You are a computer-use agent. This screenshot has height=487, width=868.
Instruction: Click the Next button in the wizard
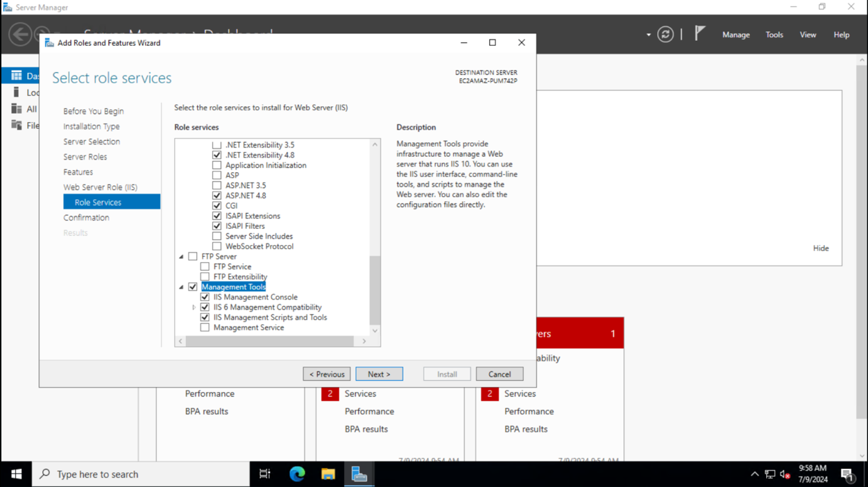point(379,373)
